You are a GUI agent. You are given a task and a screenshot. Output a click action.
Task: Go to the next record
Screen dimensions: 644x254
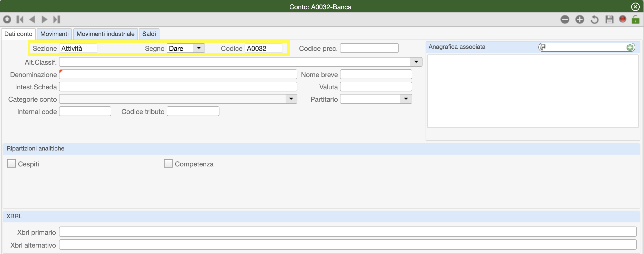coord(44,20)
